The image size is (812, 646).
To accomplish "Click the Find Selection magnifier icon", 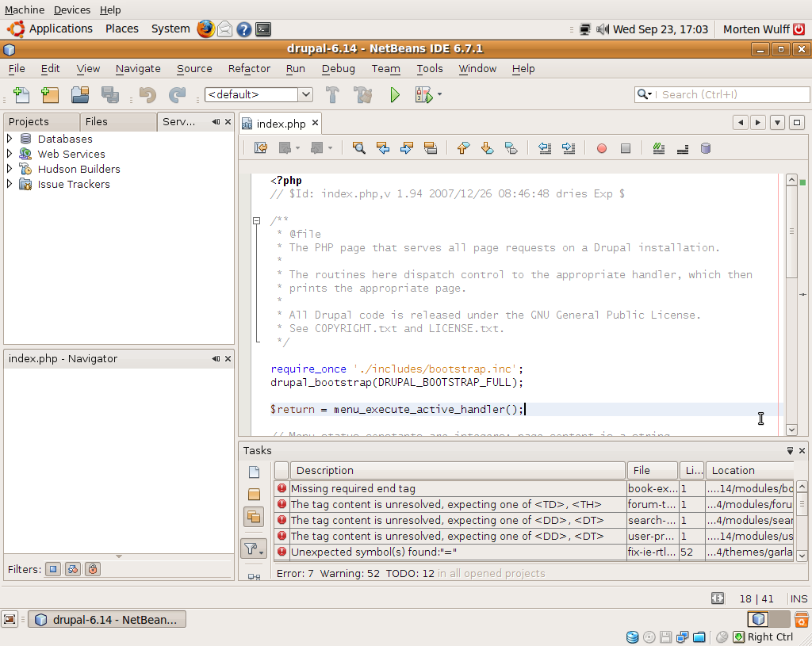I will (359, 148).
